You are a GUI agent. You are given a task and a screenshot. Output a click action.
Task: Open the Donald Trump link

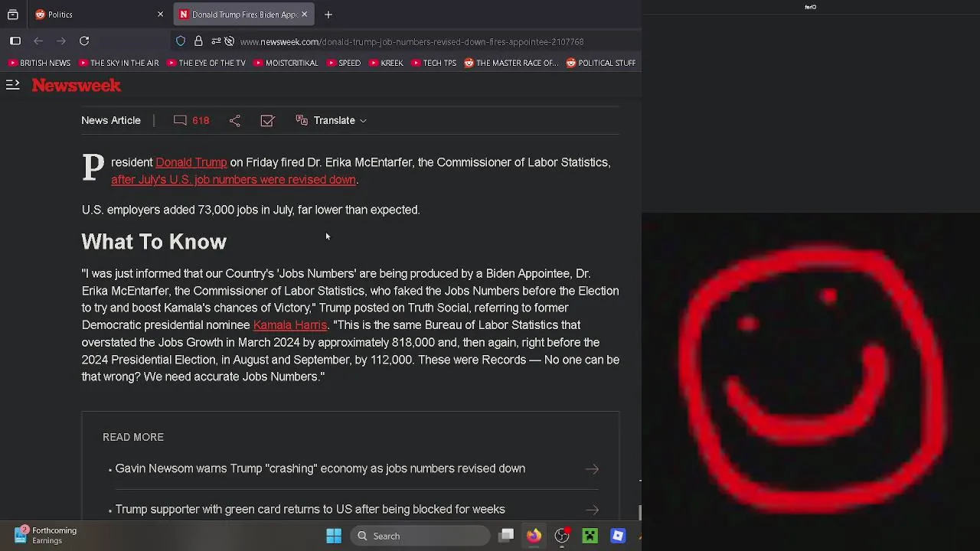[191, 162]
